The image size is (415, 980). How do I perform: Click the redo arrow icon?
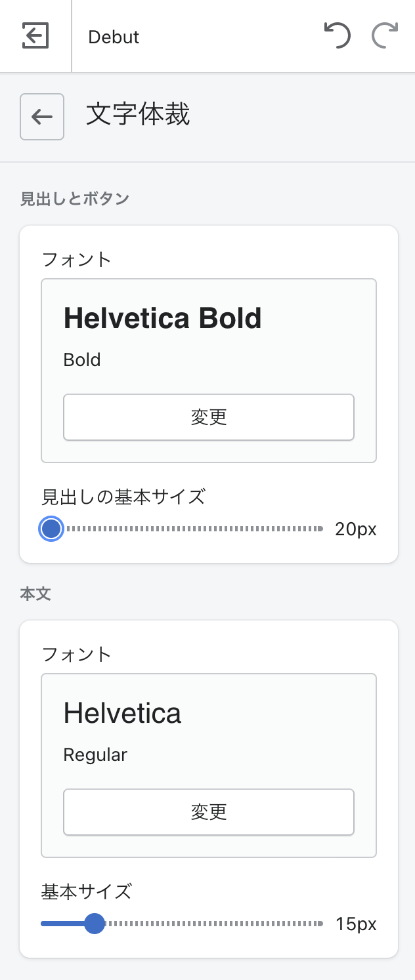pos(385,36)
